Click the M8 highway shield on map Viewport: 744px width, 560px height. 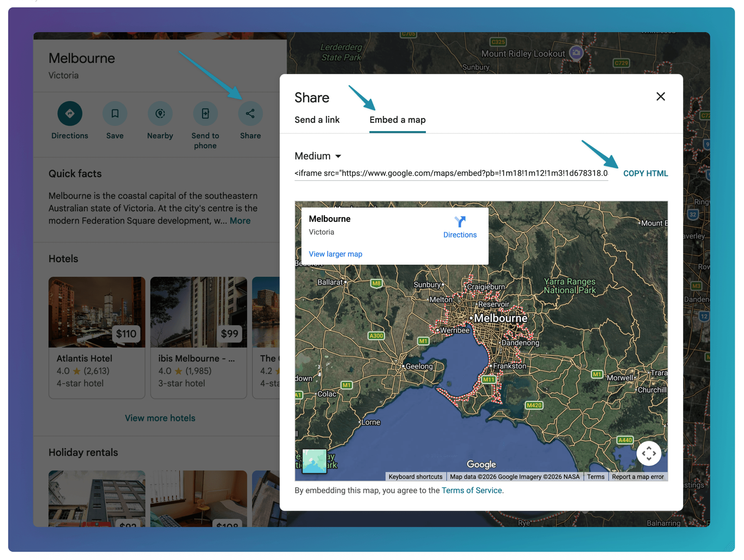[x=376, y=284]
